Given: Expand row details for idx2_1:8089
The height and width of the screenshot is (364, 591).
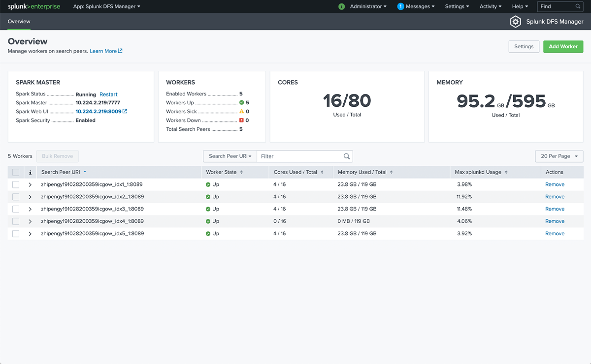Looking at the screenshot, I should (30, 197).
